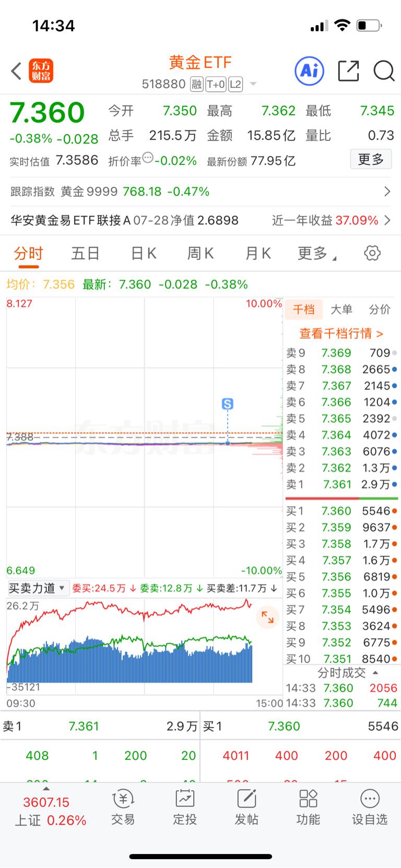The image size is (401, 868).
Task: Expand the chart fullscreen arrows icon
Action: [x=268, y=617]
